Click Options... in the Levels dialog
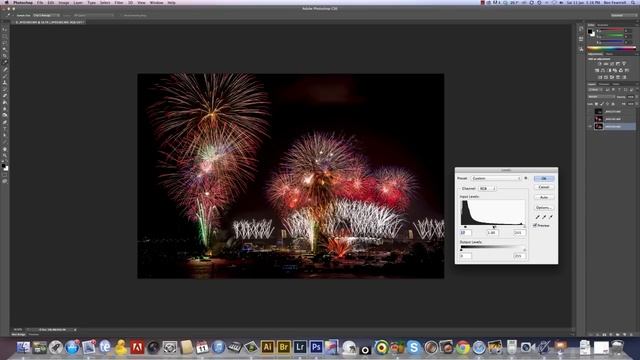The image size is (640, 360). click(x=544, y=208)
